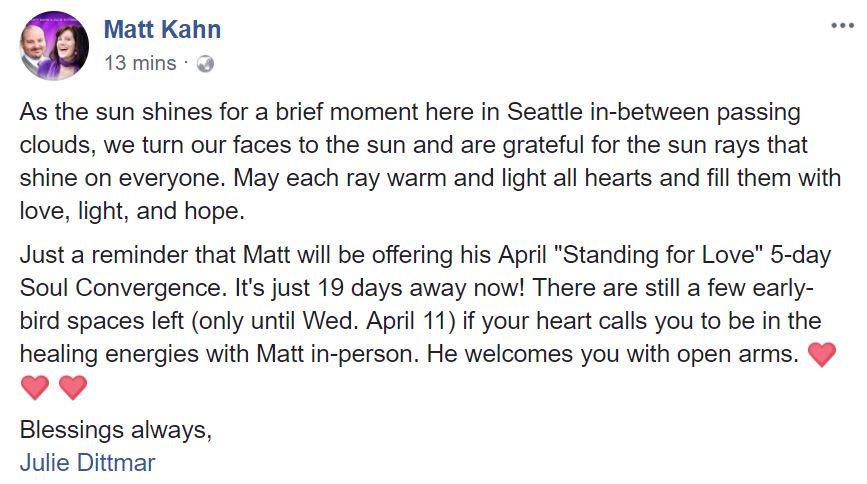Click the heart emoji after "open arms"
The height and width of the screenshot is (484, 867).
(x=820, y=354)
